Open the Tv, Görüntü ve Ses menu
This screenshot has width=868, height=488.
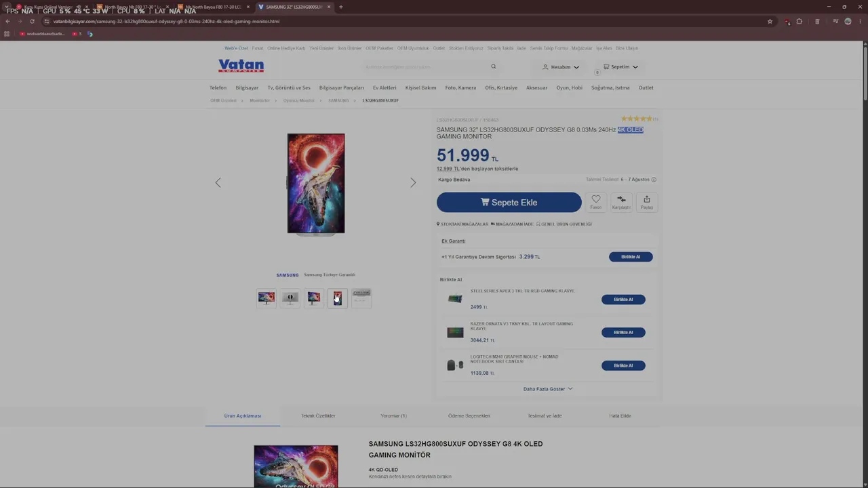pyautogui.click(x=289, y=87)
